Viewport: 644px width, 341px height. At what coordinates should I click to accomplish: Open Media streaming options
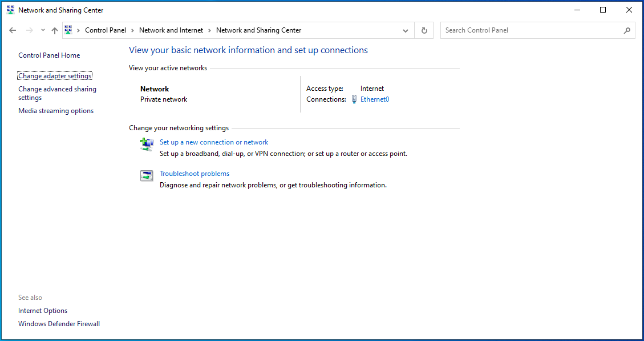click(x=55, y=110)
